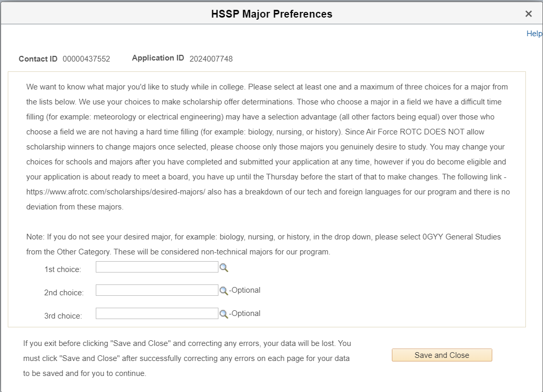
Task: Focus the 2nd choice input field
Action: point(157,290)
